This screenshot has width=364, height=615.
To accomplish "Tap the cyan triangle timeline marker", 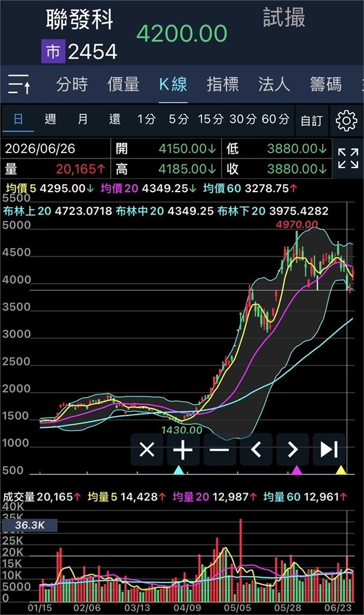I will (178, 470).
